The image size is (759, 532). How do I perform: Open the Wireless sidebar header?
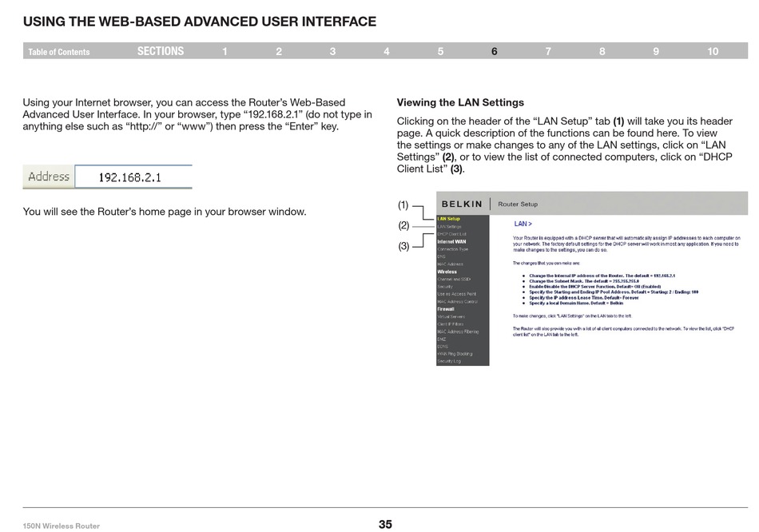tap(447, 272)
